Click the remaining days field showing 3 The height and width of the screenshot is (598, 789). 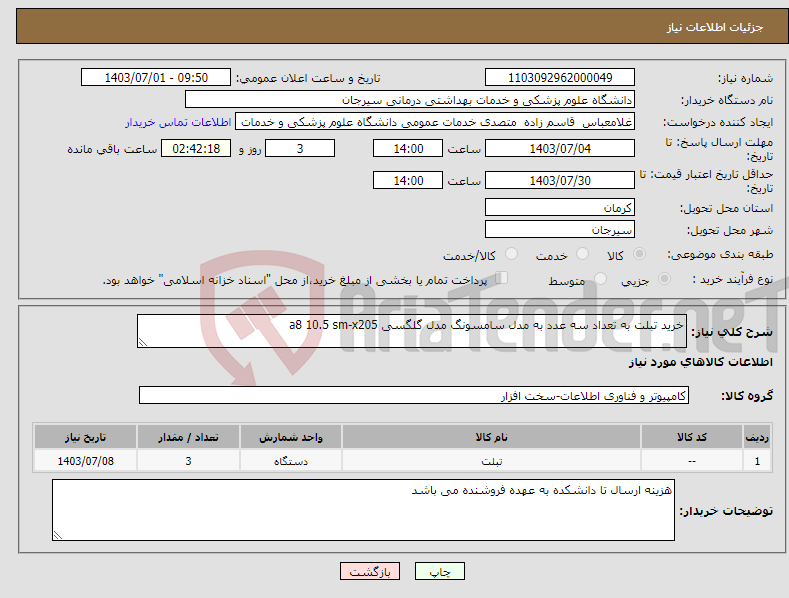pos(300,148)
